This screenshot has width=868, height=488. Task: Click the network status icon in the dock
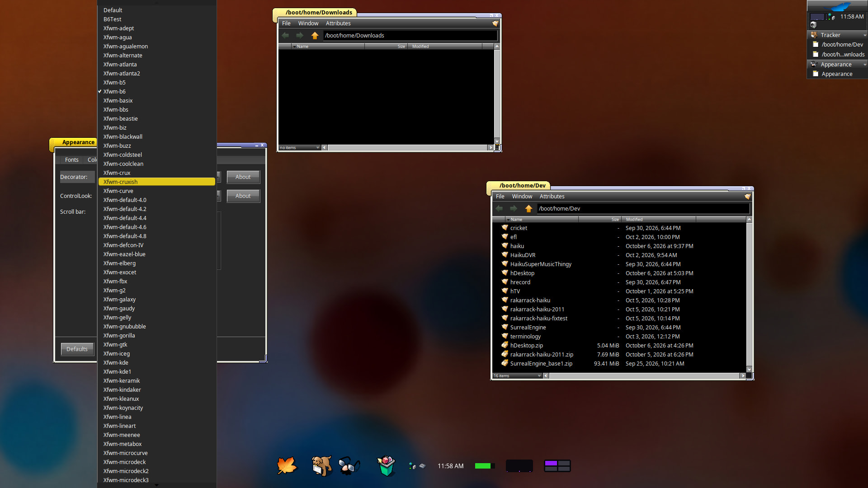pyautogui.click(x=412, y=466)
